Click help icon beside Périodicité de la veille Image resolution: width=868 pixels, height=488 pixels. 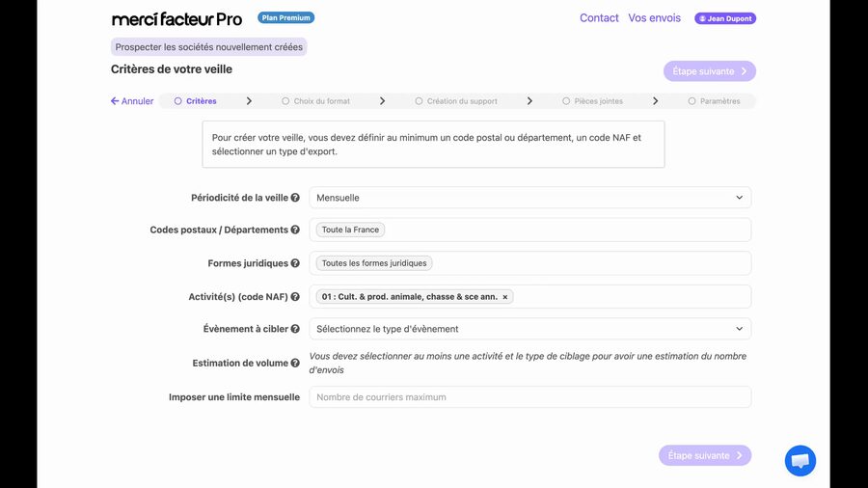(295, 198)
